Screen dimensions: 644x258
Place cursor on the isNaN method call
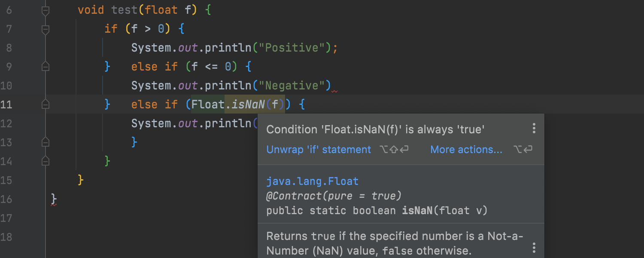pos(248,104)
